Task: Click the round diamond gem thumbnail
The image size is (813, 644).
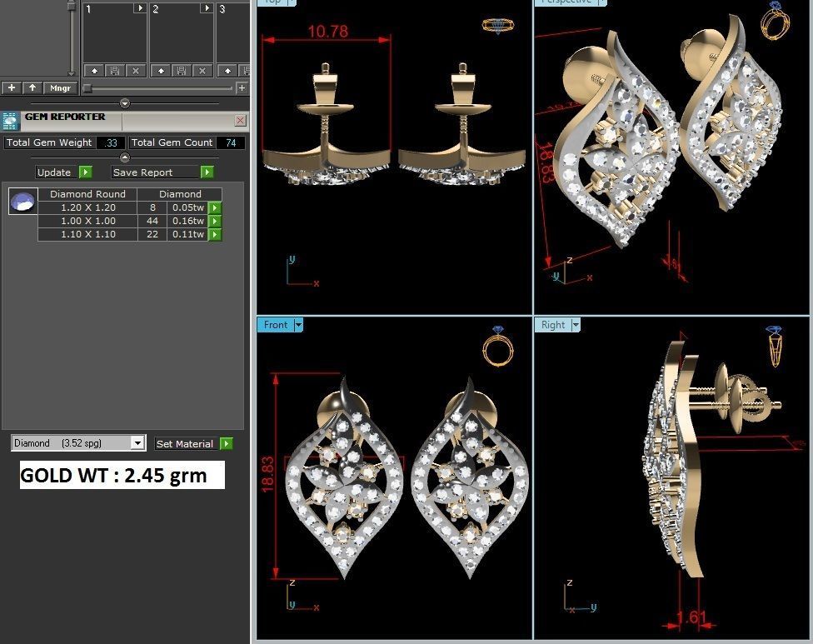Action: tap(22, 201)
